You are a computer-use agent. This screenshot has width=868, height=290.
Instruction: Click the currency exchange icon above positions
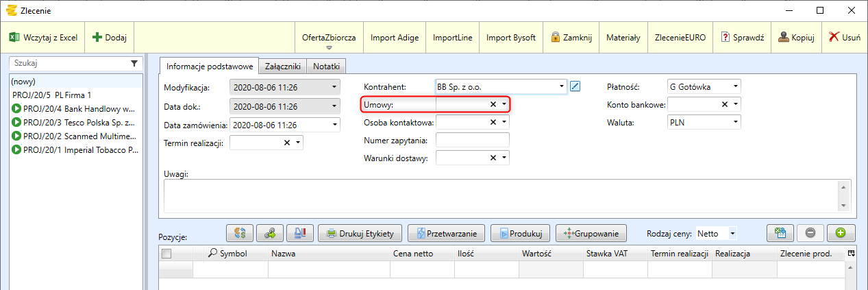click(240, 233)
